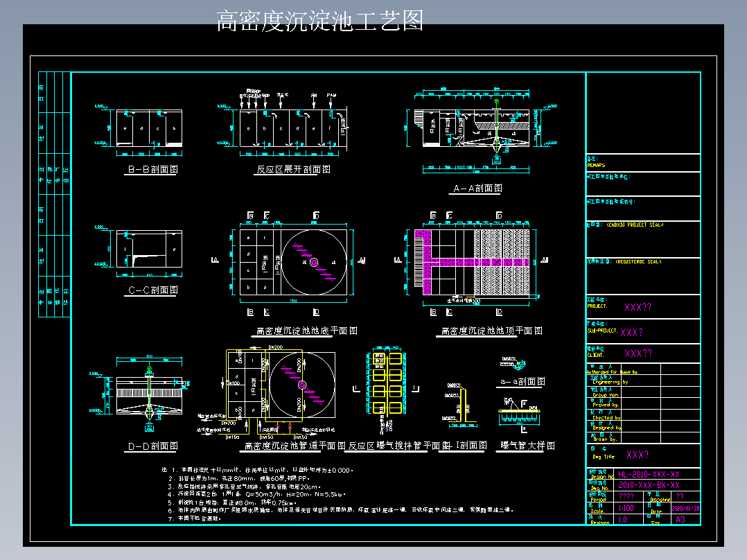
Task: Select the 高密度沉淀池池顶平面图 caption
Action: [x=492, y=331]
